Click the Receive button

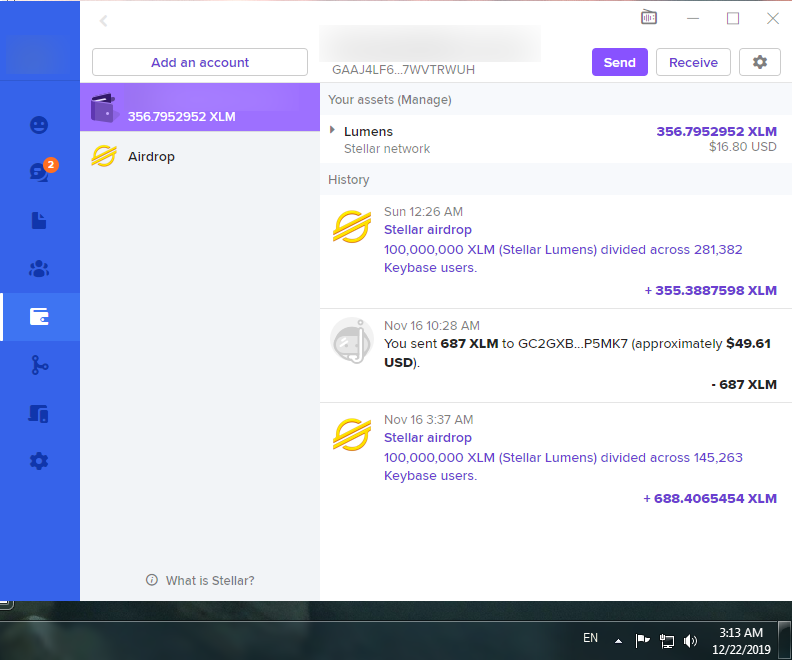(x=693, y=62)
